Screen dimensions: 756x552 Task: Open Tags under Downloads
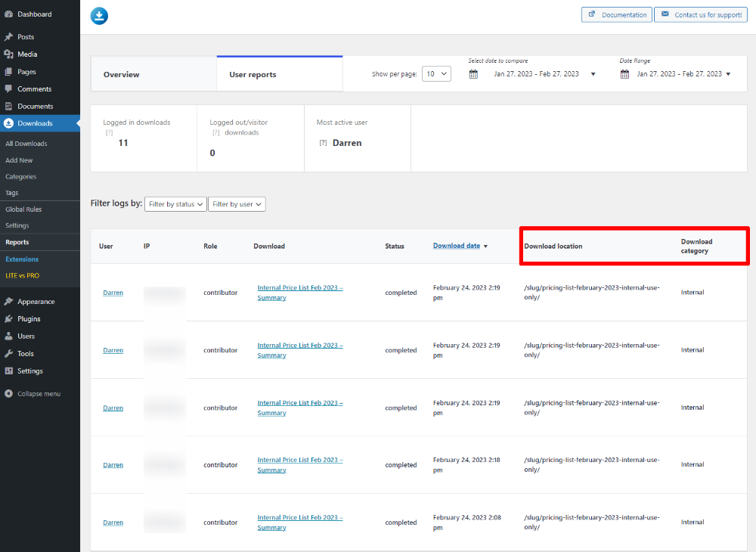click(11, 193)
